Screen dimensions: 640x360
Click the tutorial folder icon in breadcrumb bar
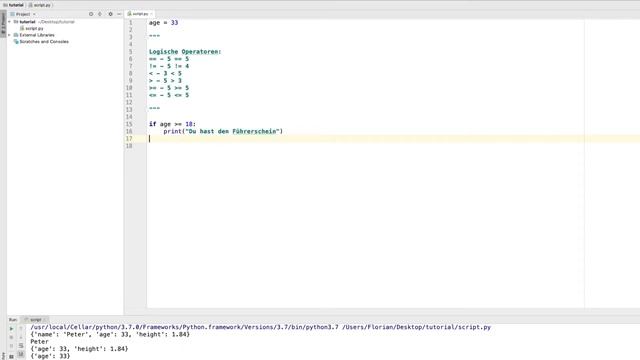click(5, 5)
